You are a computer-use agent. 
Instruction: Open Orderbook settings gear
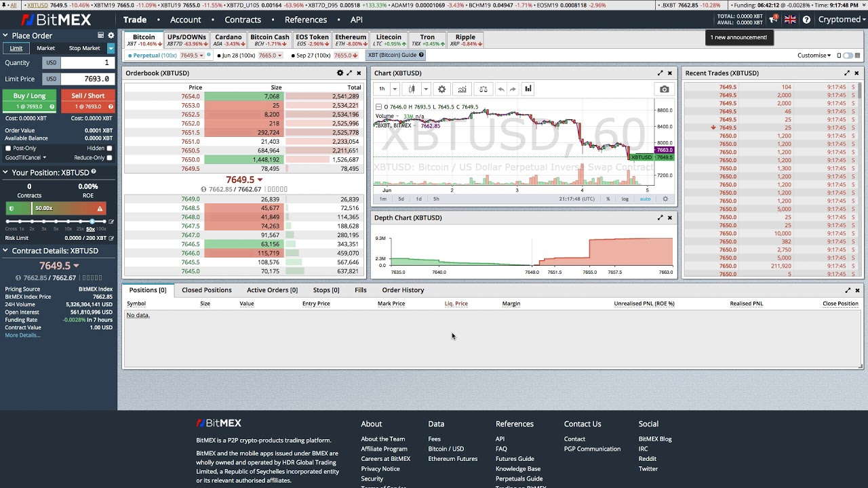[340, 73]
